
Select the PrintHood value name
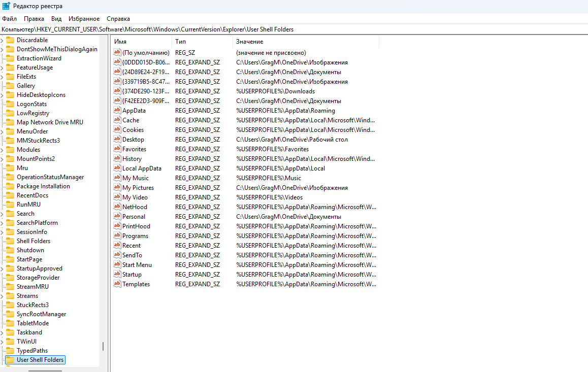136,226
